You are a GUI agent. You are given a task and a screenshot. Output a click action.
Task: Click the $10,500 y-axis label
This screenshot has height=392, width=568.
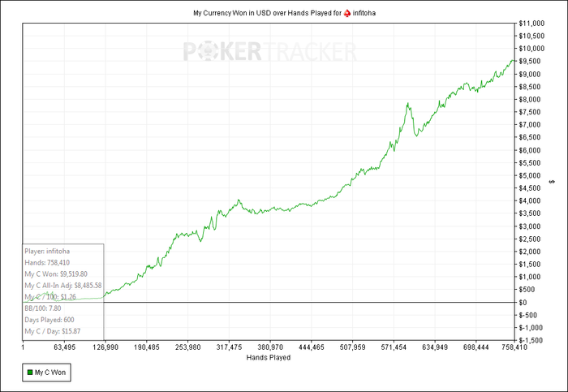point(531,36)
